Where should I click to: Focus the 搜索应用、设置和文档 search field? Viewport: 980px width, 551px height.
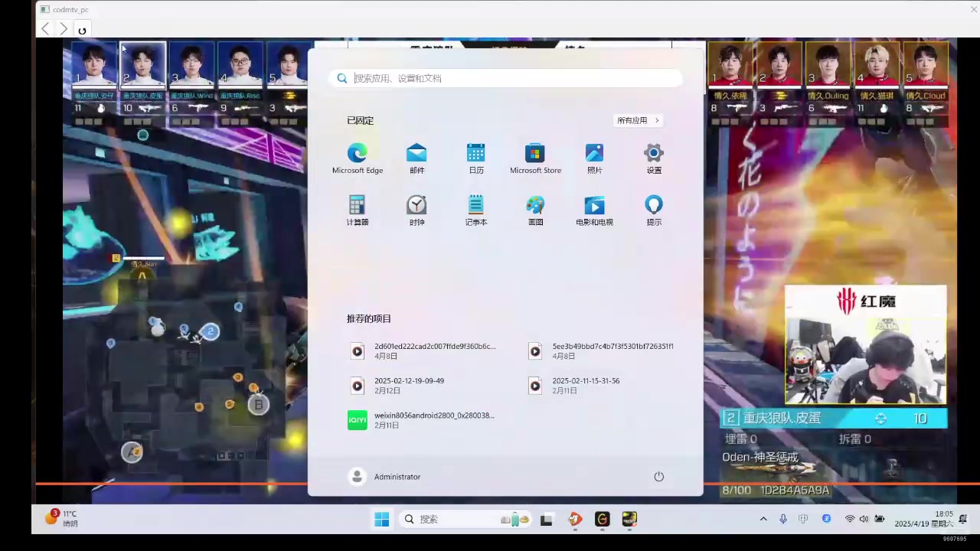[x=505, y=78]
